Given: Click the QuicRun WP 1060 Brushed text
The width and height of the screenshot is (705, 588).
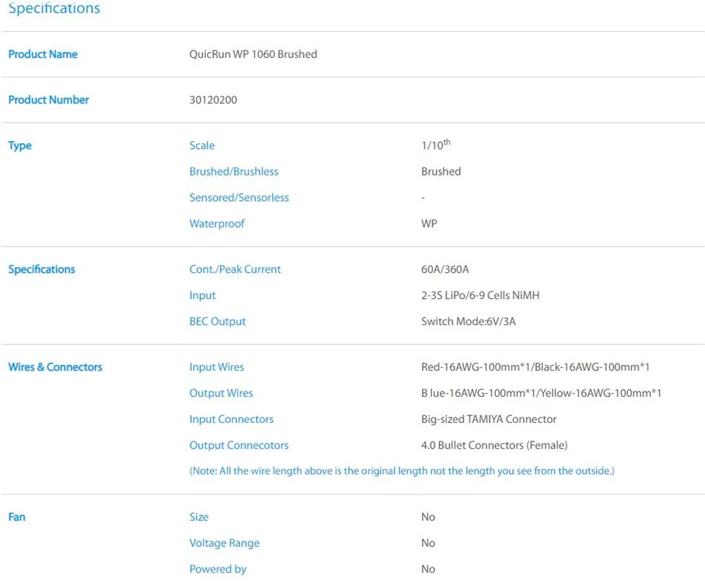Looking at the screenshot, I should coord(253,54).
